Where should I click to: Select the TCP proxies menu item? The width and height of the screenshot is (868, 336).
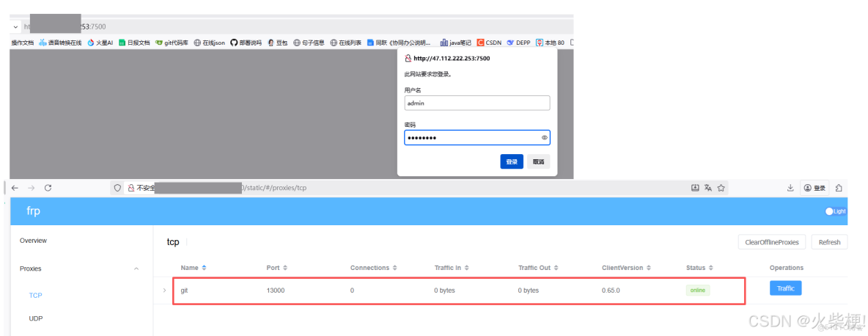pos(35,295)
